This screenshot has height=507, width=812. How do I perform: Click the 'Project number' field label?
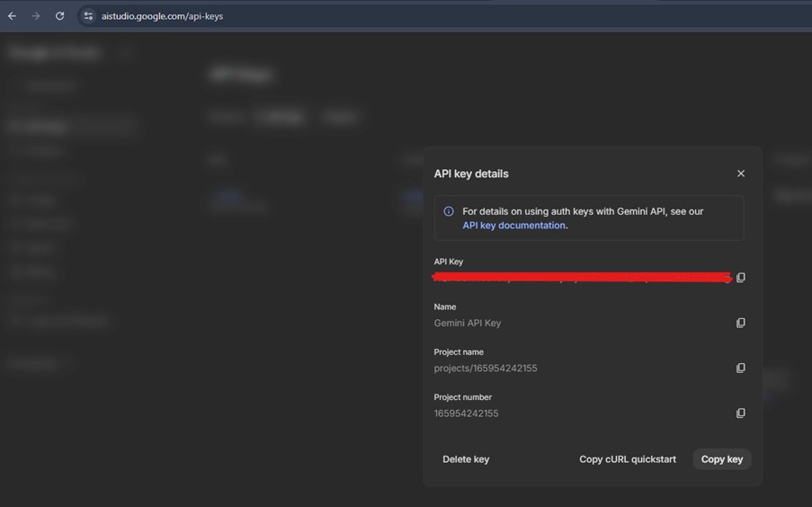click(x=462, y=397)
